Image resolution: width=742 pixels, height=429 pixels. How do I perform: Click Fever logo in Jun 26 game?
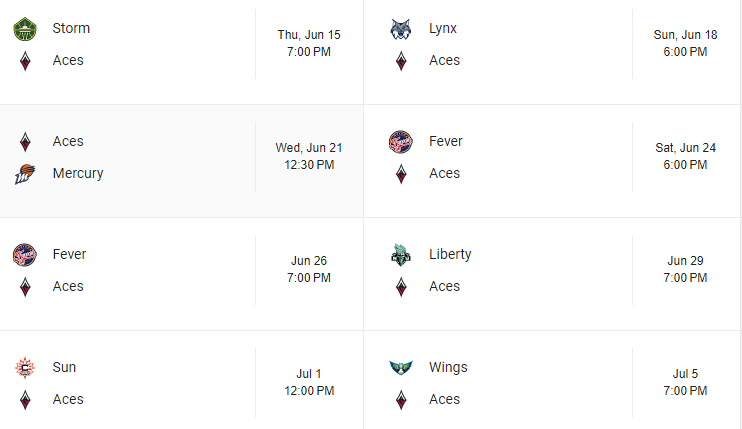25,255
